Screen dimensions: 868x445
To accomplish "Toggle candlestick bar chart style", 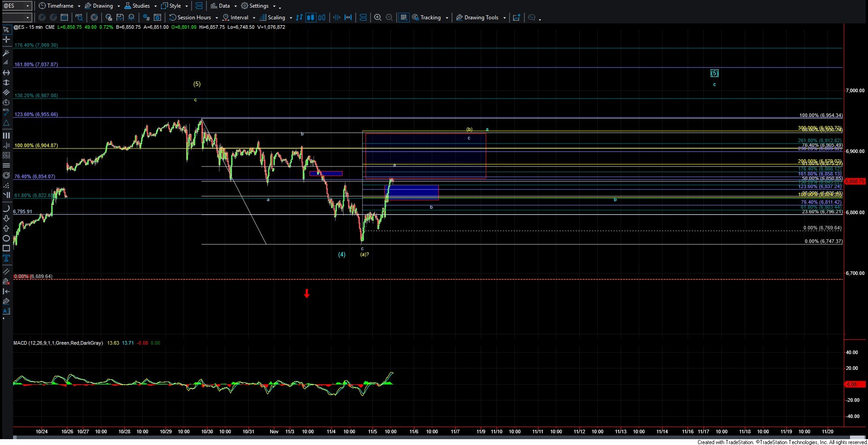I will (310, 18).
